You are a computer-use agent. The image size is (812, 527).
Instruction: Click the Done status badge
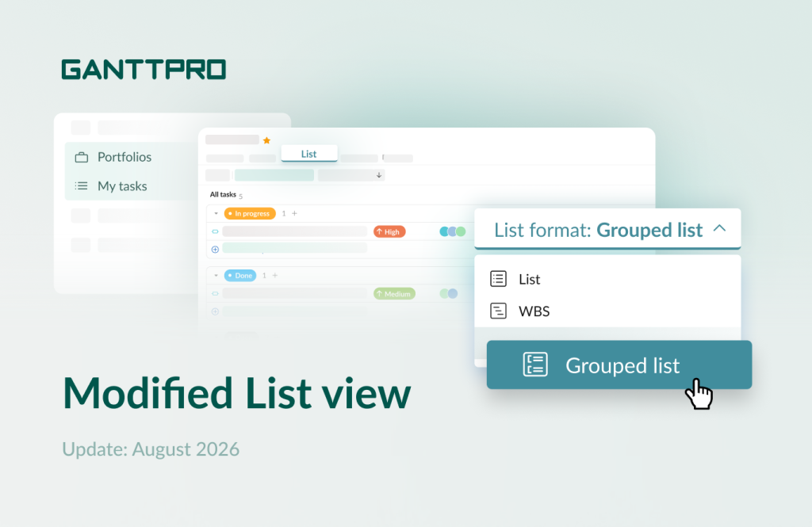[x=240, y=276]
